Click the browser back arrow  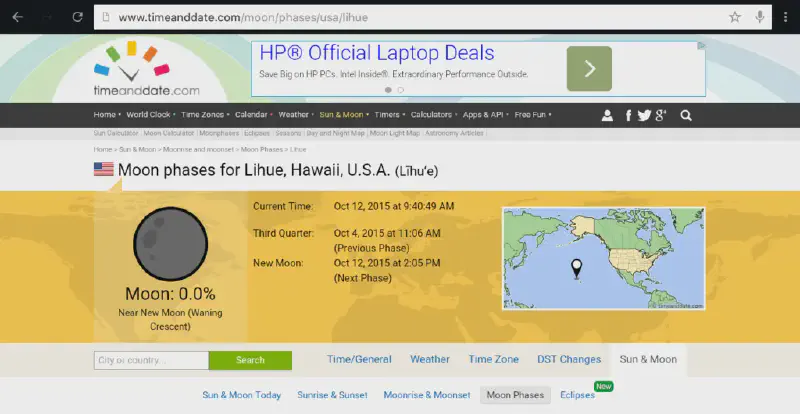point(17,17)
